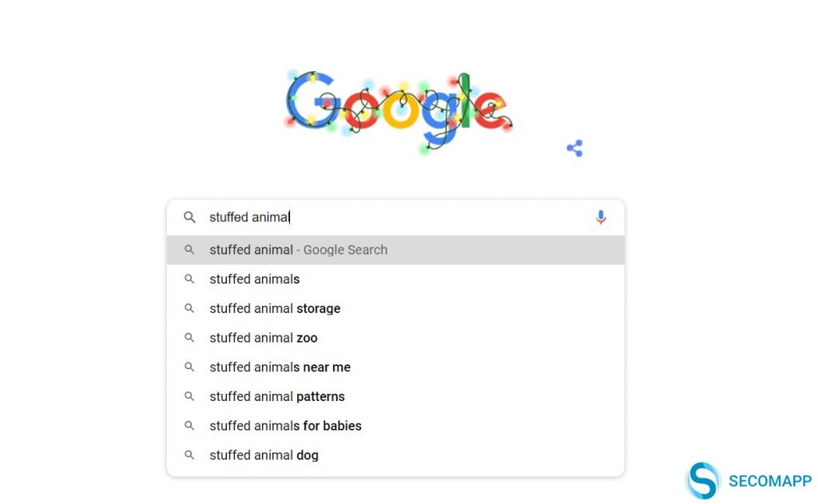The image size is (818, 504).
Task: Focus the search field containing 'stuffed animal'
Action: click(395, 217)
